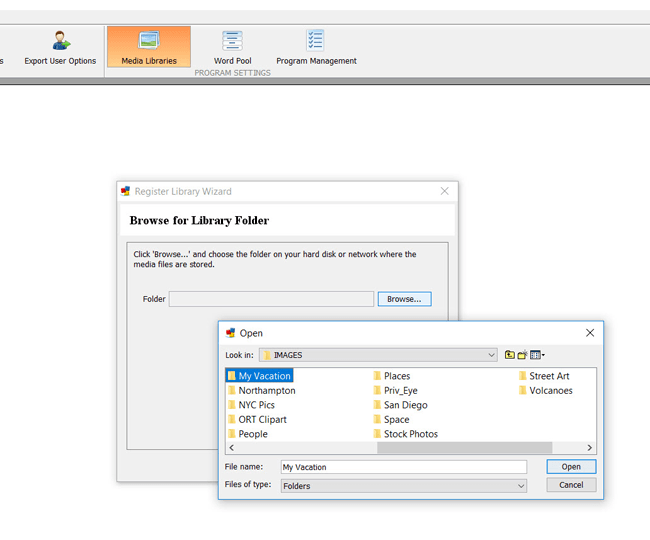Open Media Libraries in the toolbar
Image resolution: width=650 pixels, height=540 pixels.
pos(148,47)
